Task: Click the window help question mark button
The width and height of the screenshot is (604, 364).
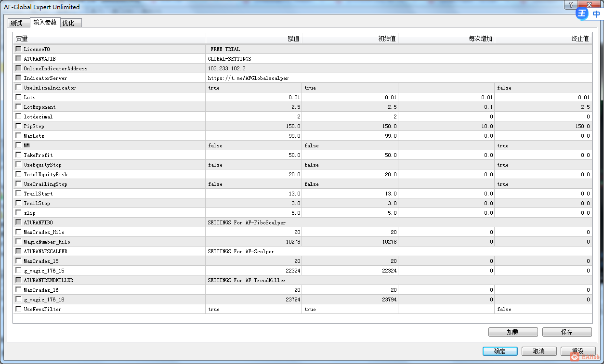Action: pyautogui.click(x=571, y=4)
